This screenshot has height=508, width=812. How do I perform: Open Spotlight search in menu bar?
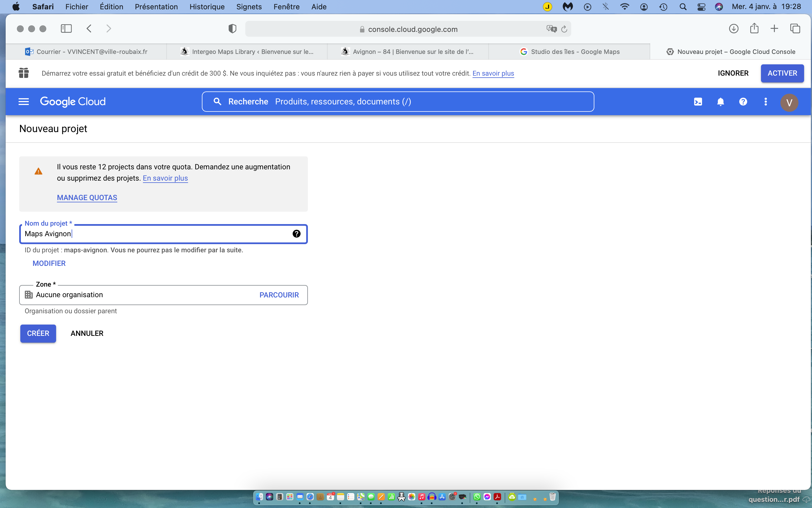coord(683,7)
